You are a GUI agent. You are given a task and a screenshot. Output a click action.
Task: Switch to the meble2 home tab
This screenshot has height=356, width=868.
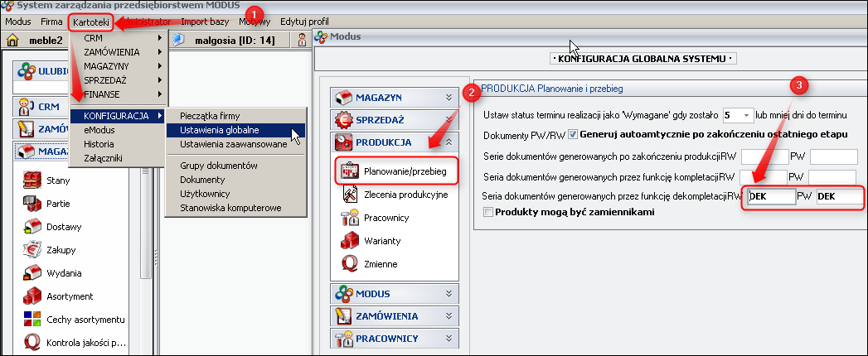pyautogui.click(x=37, y=40)
